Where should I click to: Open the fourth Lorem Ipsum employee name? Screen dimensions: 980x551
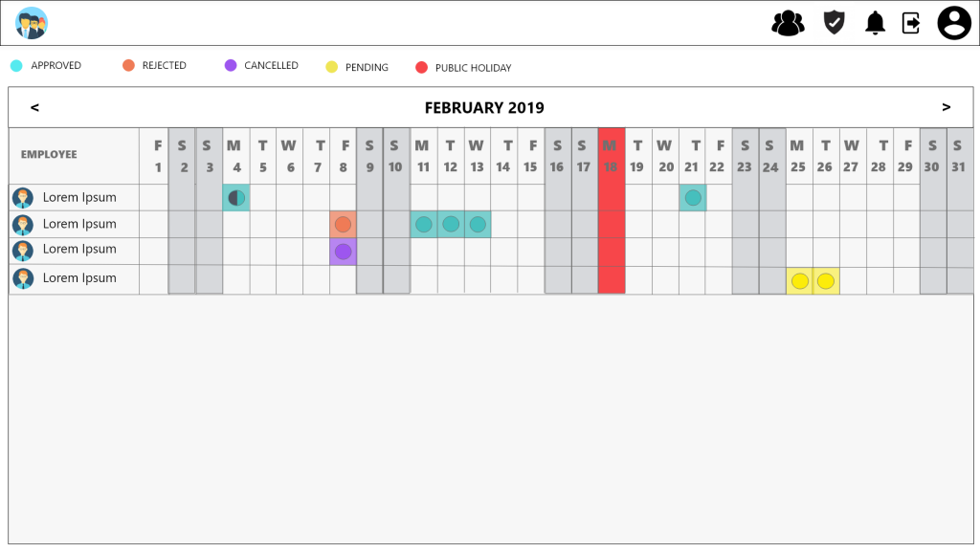[x=79, y=278]
